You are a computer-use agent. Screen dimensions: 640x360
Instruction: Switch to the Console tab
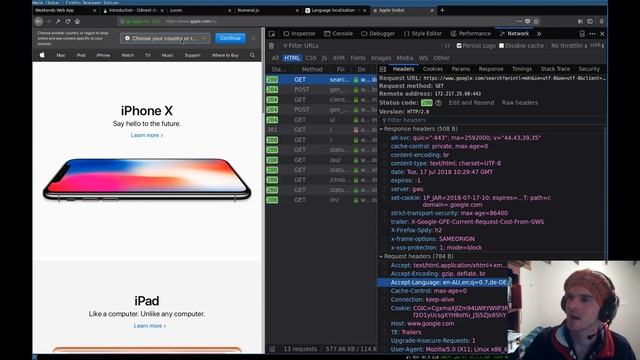(338, 34)
